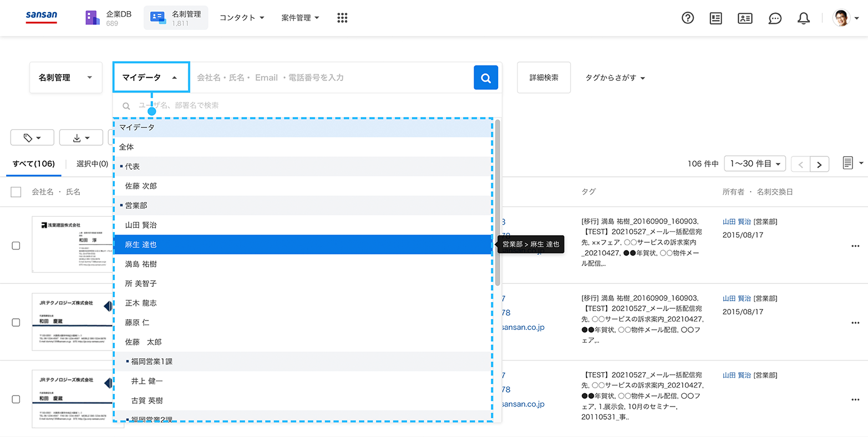Choose 所 美智子 from the list
Viewport: 868px width, 437px height.
click(303, 283)
